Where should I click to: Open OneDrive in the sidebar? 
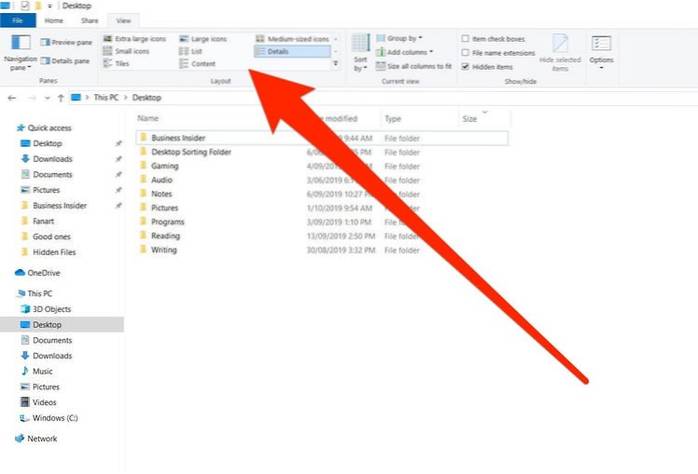click(x=44, y=272)
